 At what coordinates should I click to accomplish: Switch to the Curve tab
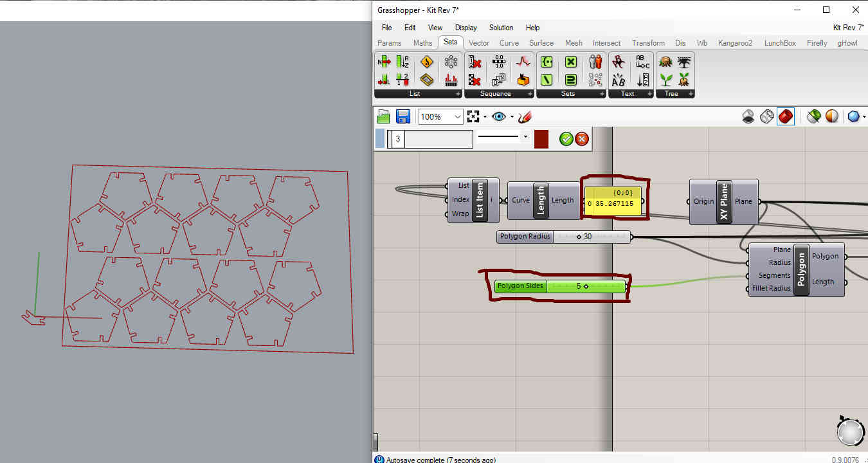pos(509,43)
